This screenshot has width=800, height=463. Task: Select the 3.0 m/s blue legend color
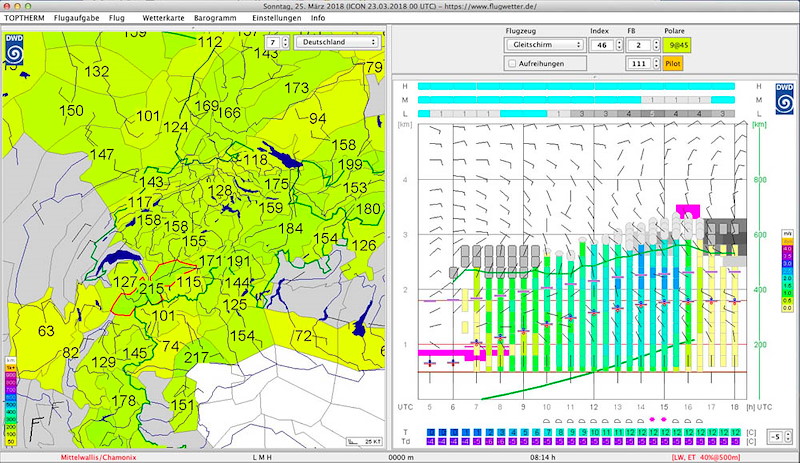787,263
